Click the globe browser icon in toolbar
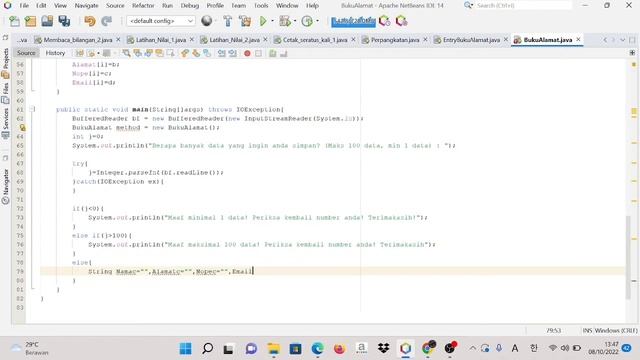Viewport: 640px width, 360px height. [x=207, y=21]
